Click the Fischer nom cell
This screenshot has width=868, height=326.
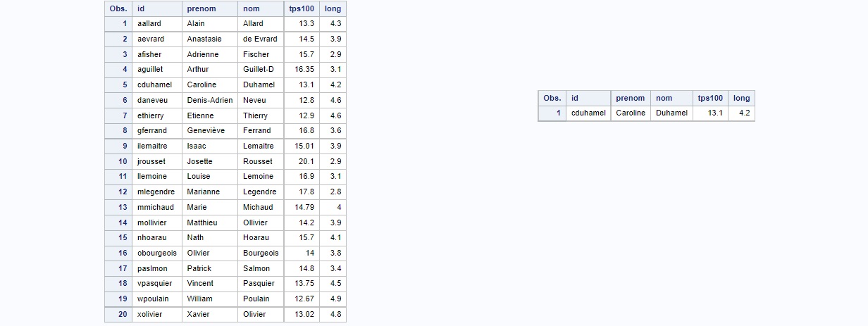click(255, 54)
